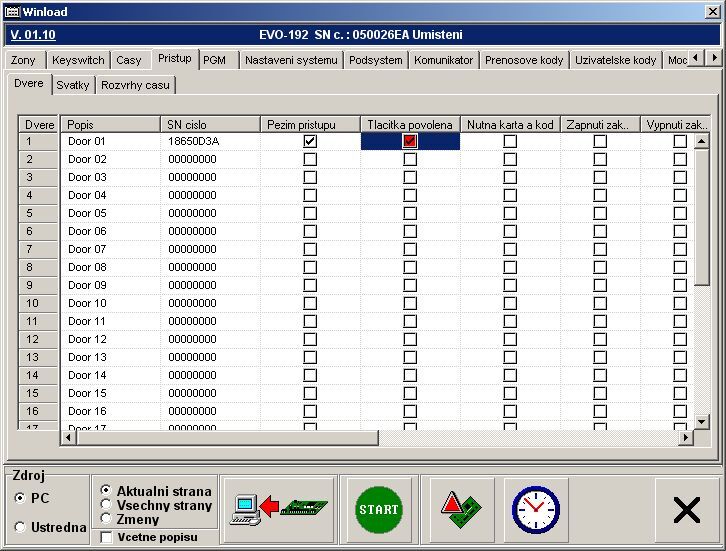
Task: Open the Svatky sub-tab
Action: [x=73, y=85]
